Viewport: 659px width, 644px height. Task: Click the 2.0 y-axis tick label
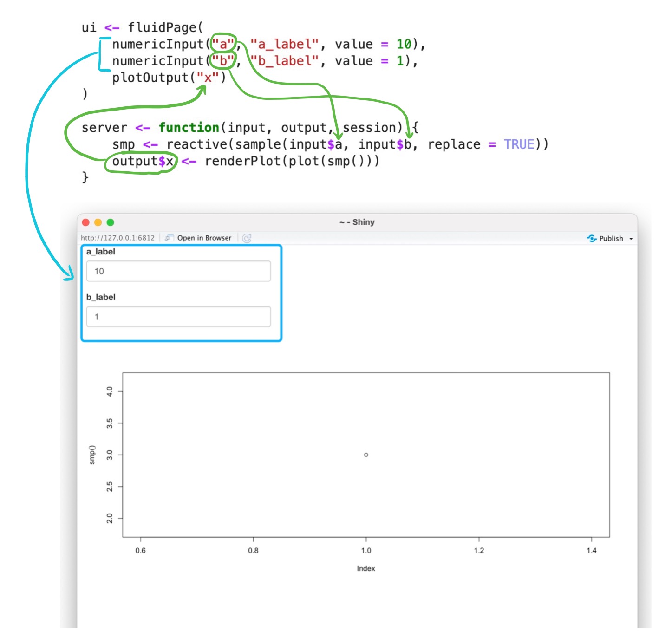(x=110, y=518)
